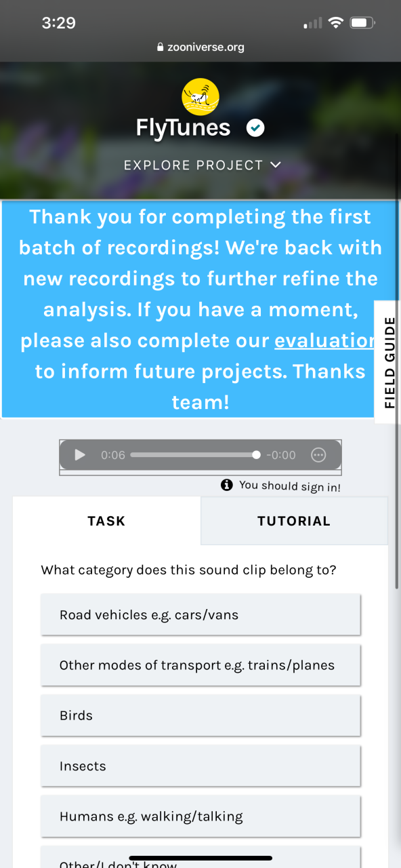Image resolution: width=401 pixels, height=868 pixels.
Task: Click the chevron next to Explore Project
Action: [x=275, y=164]
